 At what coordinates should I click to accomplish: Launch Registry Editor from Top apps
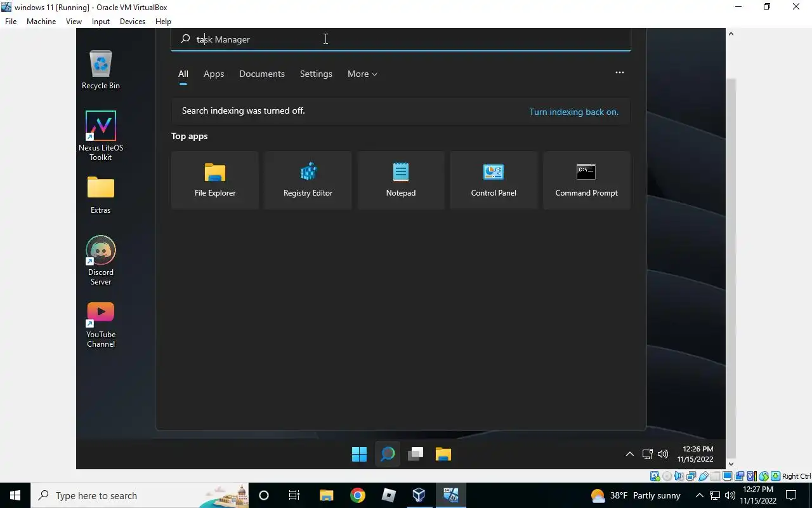coord(308,180)
